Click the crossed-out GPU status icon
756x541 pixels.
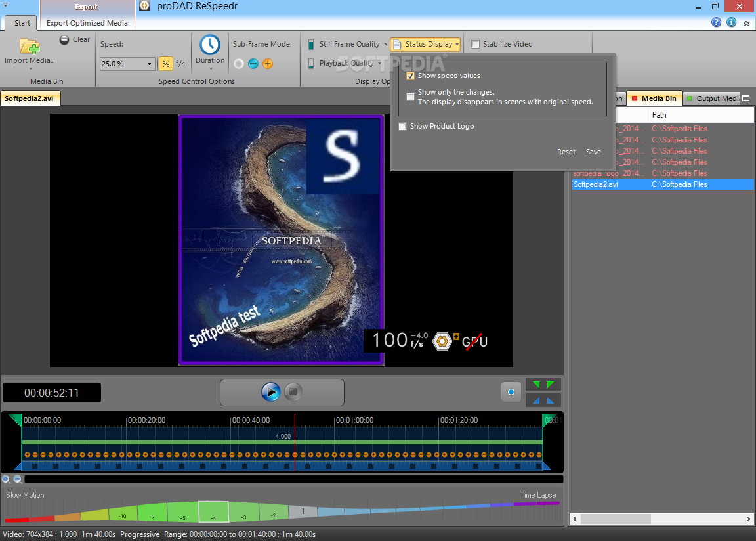[475, 341]
